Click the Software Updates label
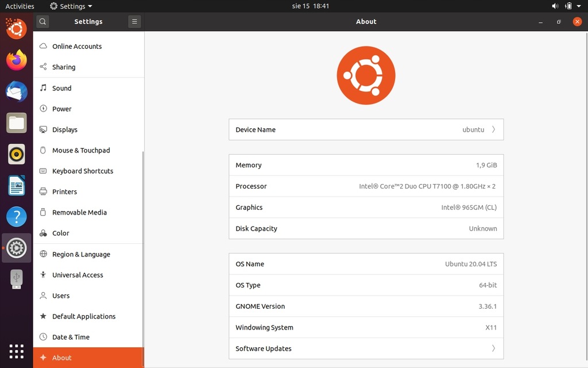The width and height of the screenshot is (588, 368). point(263,348)
